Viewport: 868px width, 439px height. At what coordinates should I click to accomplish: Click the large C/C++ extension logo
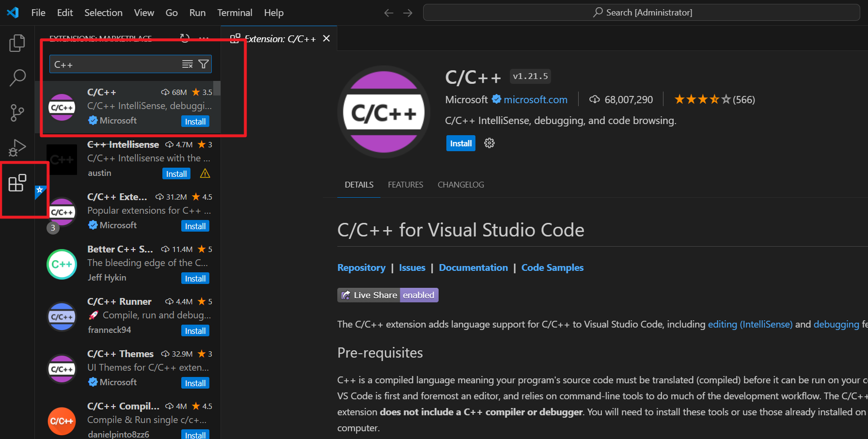[x=384, y=112]
